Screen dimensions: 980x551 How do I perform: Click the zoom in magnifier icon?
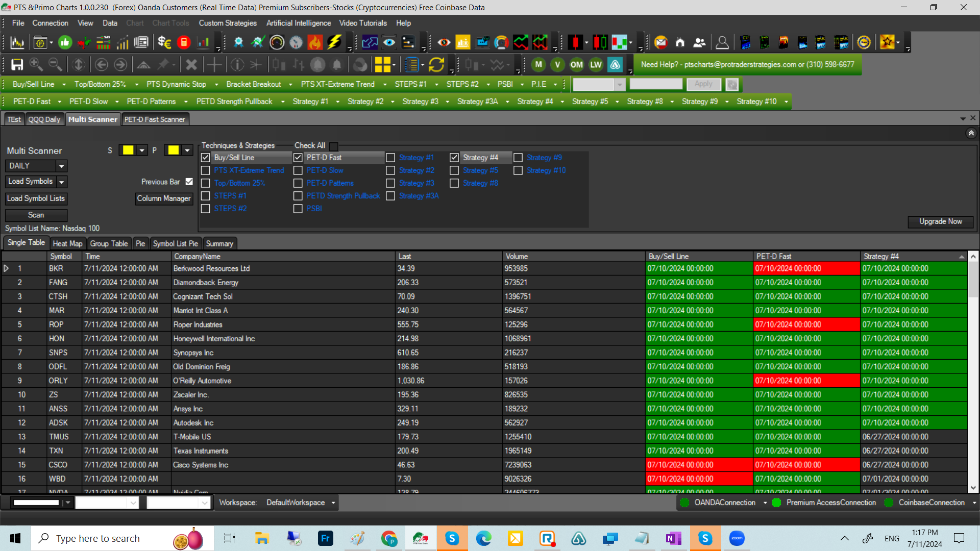36,65
